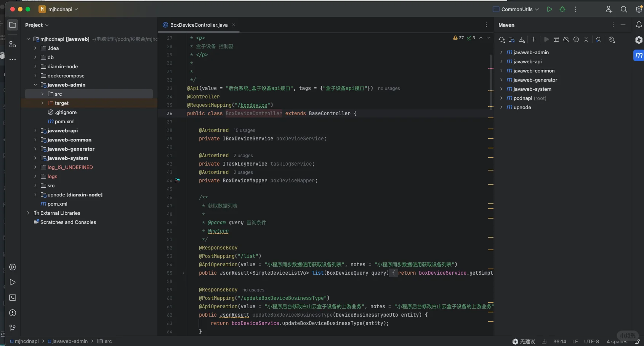Expand javaweb-api folder in Project tree
The width and height of the screenshot is (644, 346).
click(x=35, y=131)
